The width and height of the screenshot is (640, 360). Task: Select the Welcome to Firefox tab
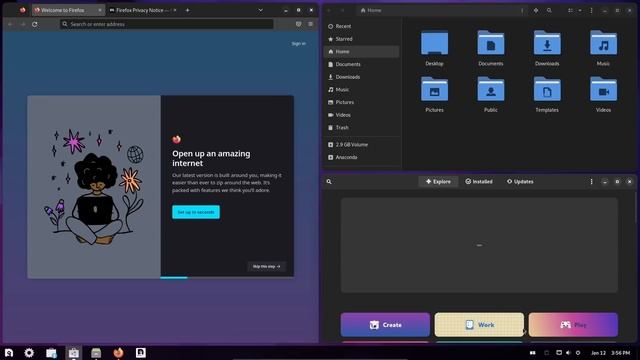68,10
